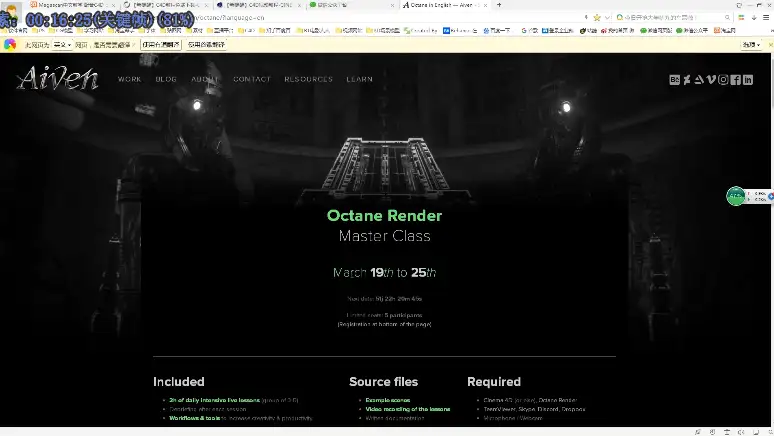The image size is (774, 436).
Task: Click 'Workflows & tools' list item
Action: (x=194, y=418)
